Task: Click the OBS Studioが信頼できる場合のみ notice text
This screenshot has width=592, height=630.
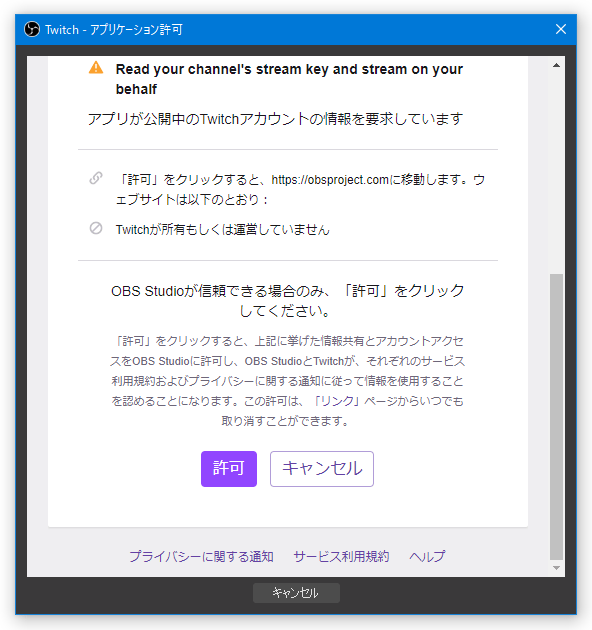Action: coord(287,301)
